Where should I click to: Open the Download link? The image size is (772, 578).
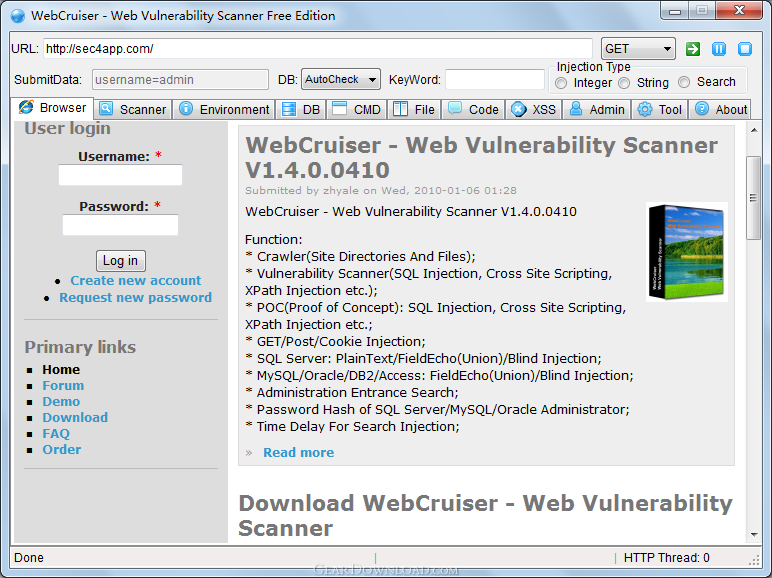point(75,417)
